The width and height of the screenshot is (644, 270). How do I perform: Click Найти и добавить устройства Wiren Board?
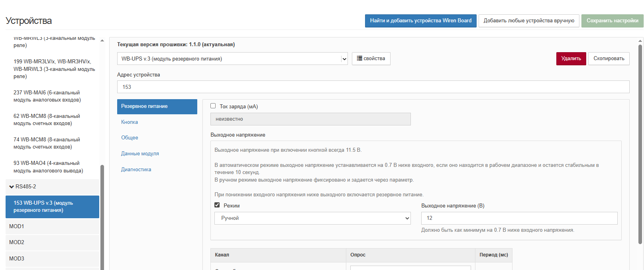[x=420, y=21]
